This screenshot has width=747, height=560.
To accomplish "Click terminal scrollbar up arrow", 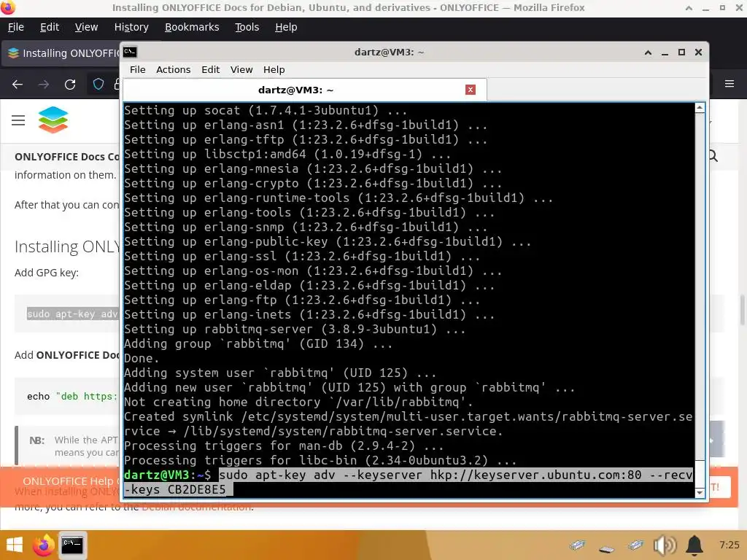I will point(700,108).
